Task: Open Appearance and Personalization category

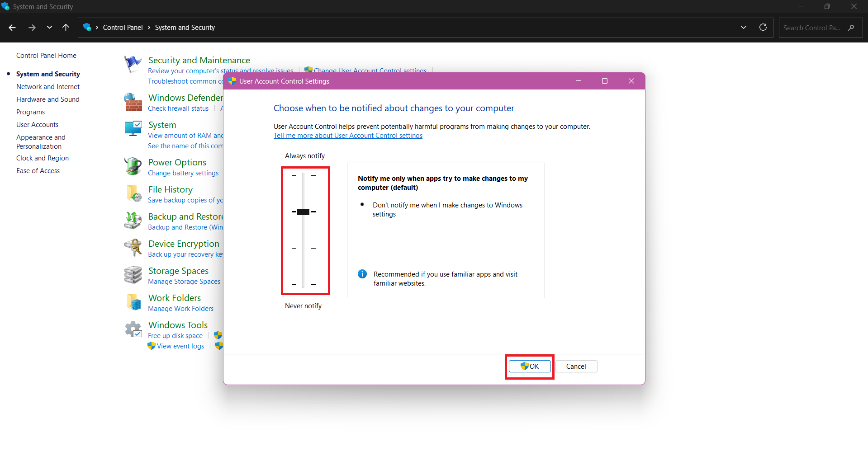Action: [x=41, y=142]
